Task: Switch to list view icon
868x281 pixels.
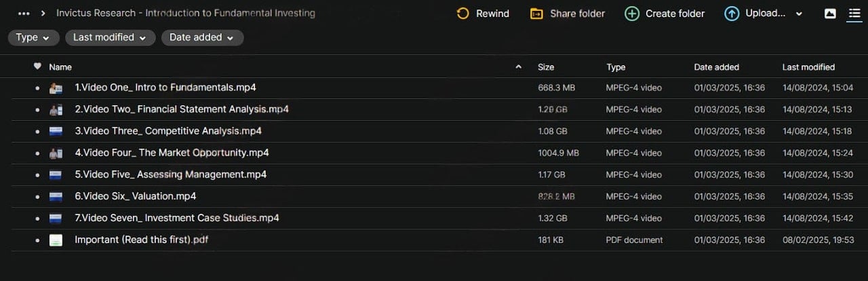Action: [x=854, y=14]
